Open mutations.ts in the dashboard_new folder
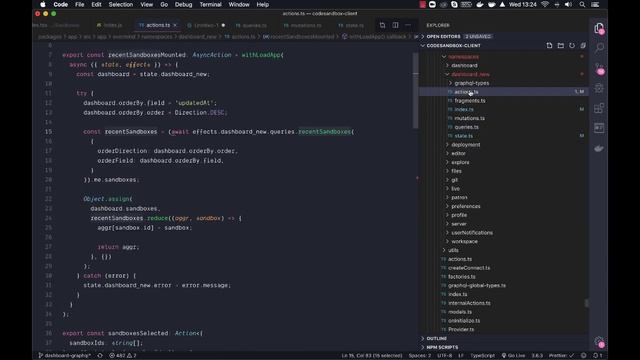 point(469,118)
